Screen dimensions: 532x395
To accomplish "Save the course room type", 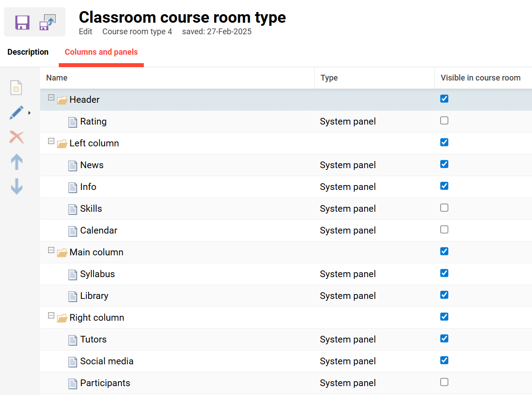I will 21,21.
